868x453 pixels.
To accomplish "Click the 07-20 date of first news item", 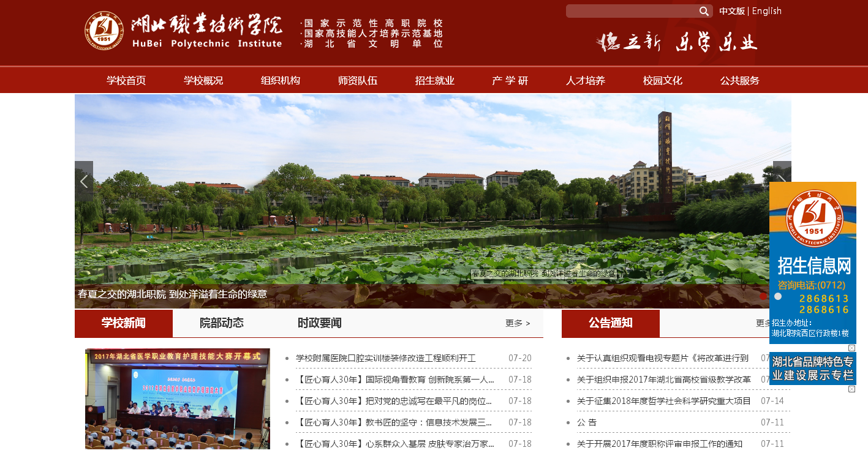I will (x=520, y=358).
